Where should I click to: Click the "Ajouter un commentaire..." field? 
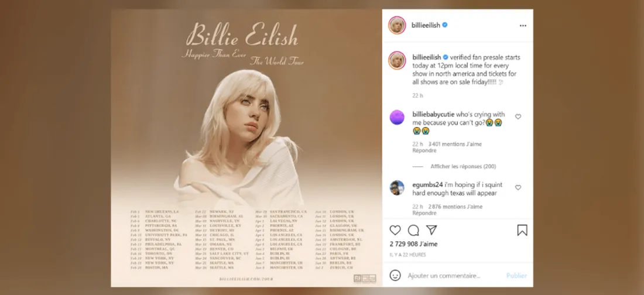click(x=444, y=276)
